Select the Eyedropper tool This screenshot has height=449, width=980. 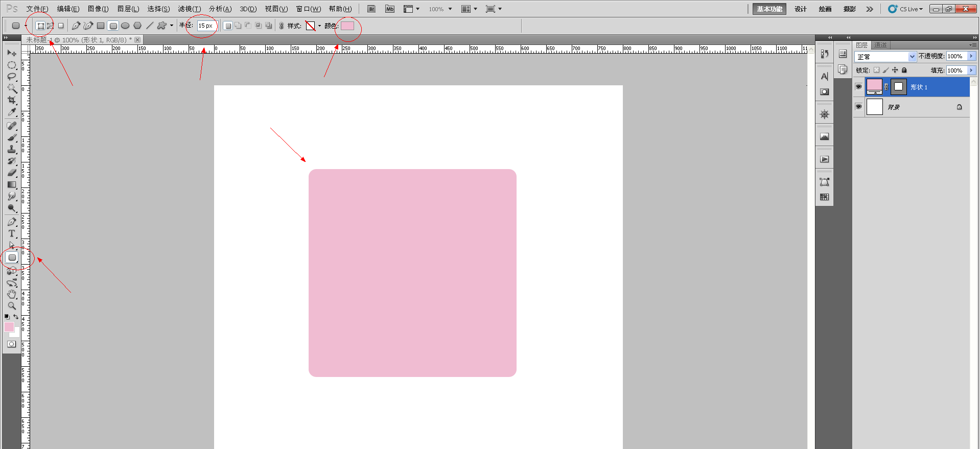point(12,112)
